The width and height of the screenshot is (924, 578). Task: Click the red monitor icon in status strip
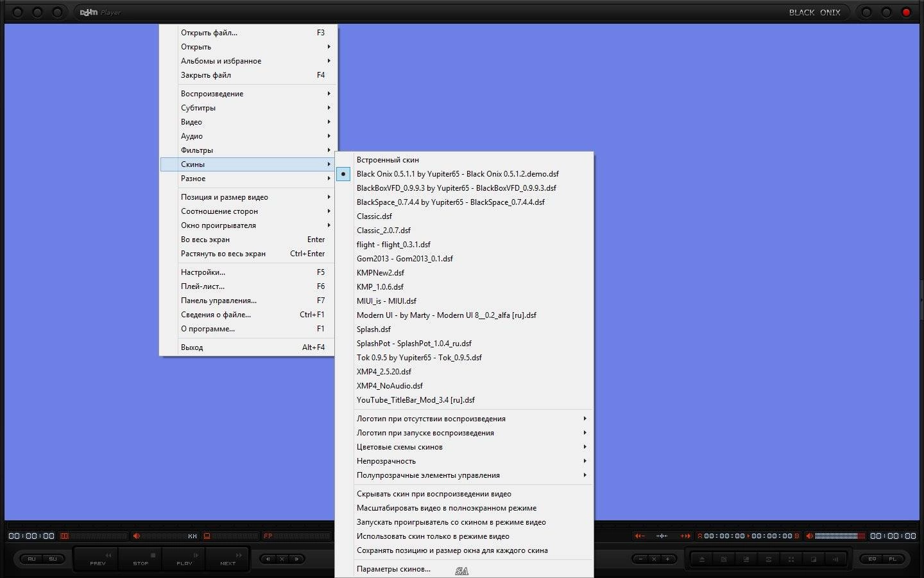click(207, 536)
